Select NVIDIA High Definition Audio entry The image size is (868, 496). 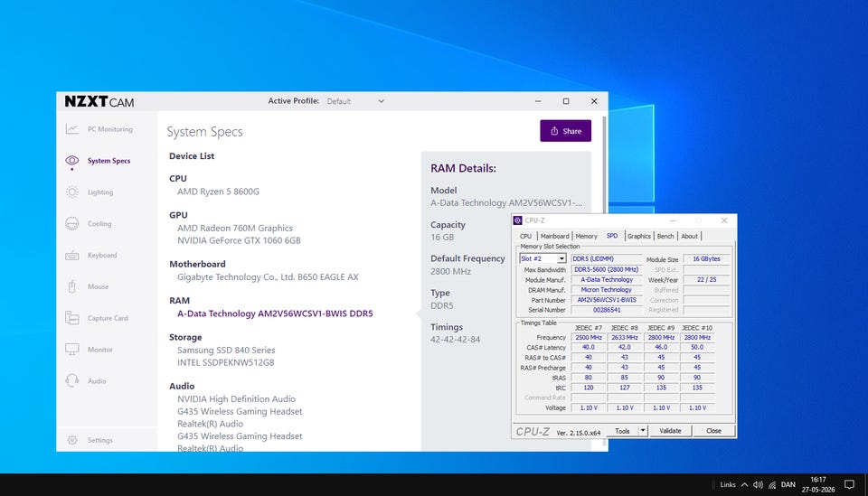[x=236, y=399]
